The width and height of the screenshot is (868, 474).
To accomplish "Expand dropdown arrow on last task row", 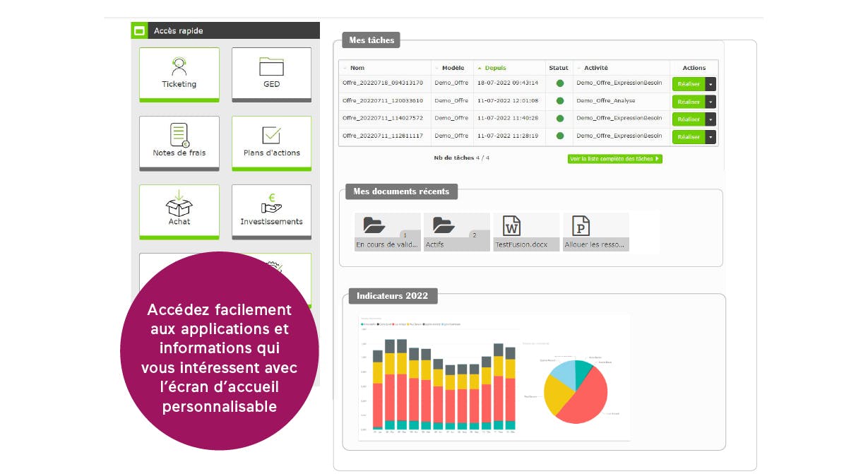I will tap(711, 137).
